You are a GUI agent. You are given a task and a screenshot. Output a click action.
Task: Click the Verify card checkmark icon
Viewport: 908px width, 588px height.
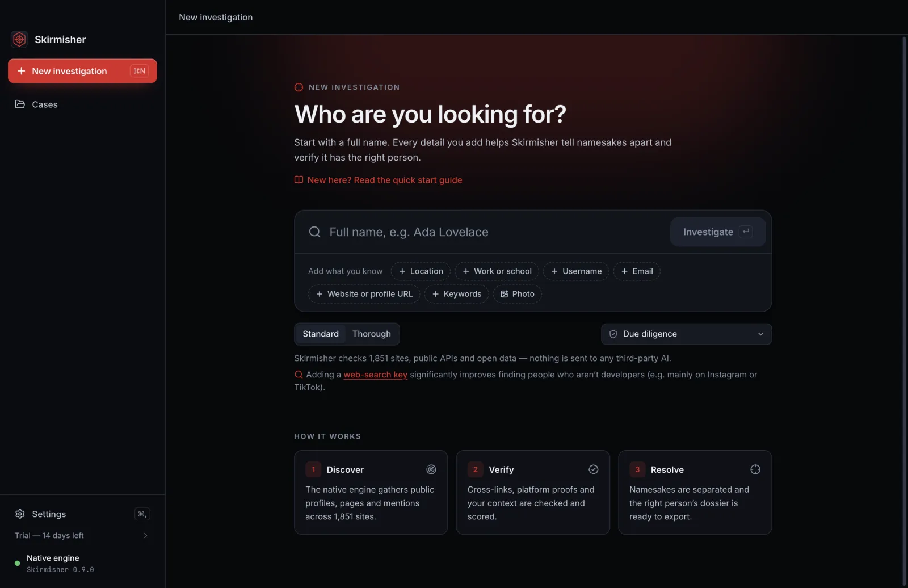[x=594, y=469]
